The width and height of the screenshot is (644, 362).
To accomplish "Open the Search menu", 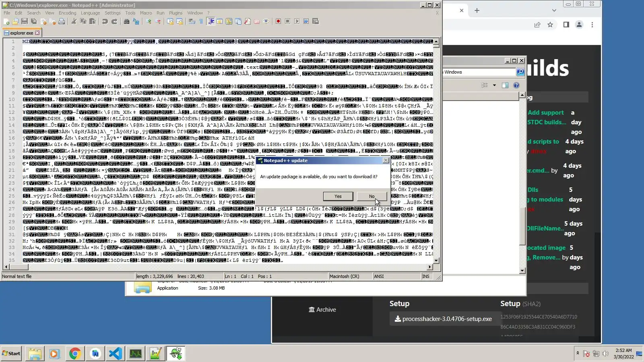I will coord(34,13).
